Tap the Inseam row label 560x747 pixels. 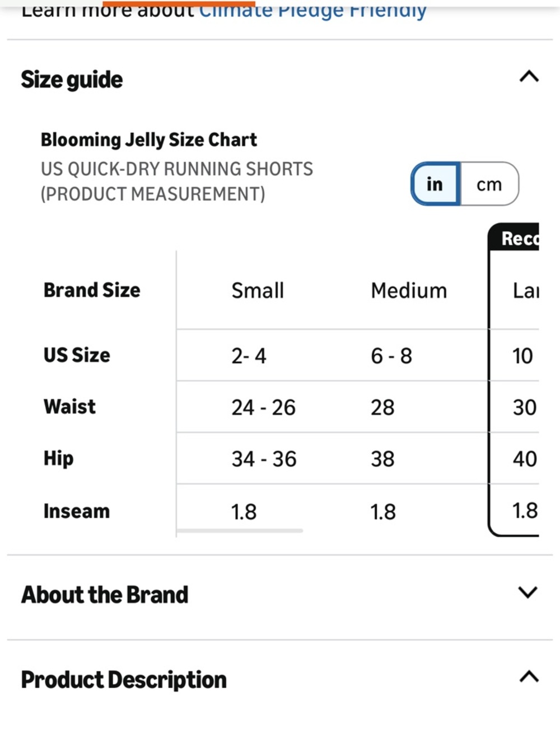point(77,511)
